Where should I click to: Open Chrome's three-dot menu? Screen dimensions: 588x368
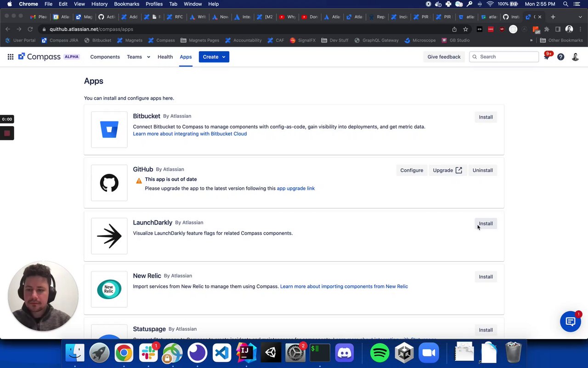pyautogui.click(x=580, y=29)
